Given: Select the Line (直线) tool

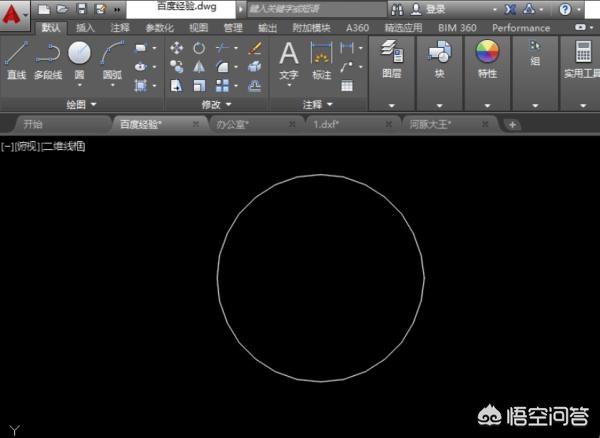Looking at the screenshot, I should click(x=16, y=58).
